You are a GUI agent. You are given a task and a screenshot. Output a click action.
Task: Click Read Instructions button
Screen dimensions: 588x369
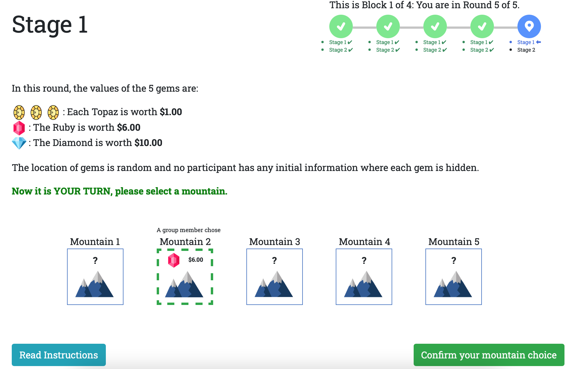tap(59, 355)
